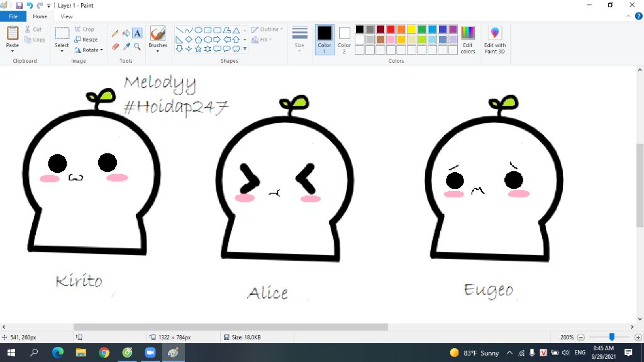The height and width of the screenshot is (362, 644).
Task: Click the Select rectangular selection button
Action: (62, 34)
